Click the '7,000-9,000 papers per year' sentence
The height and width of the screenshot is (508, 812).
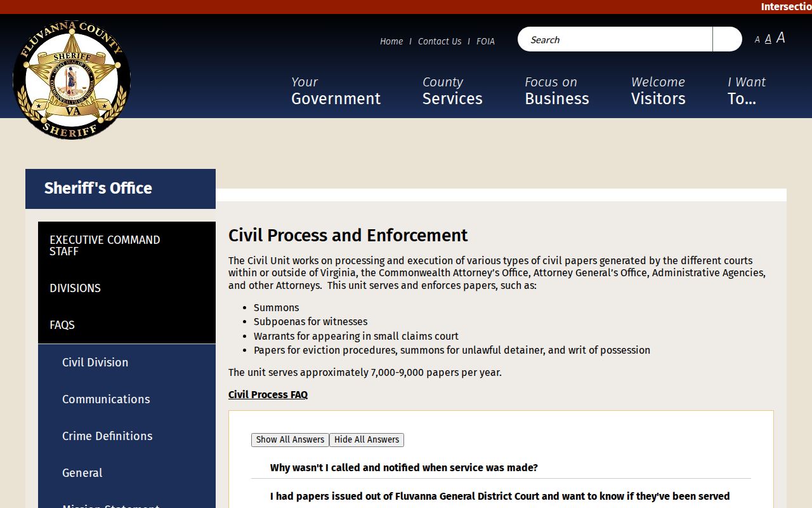pyautogui.click(x=365, y=373)
